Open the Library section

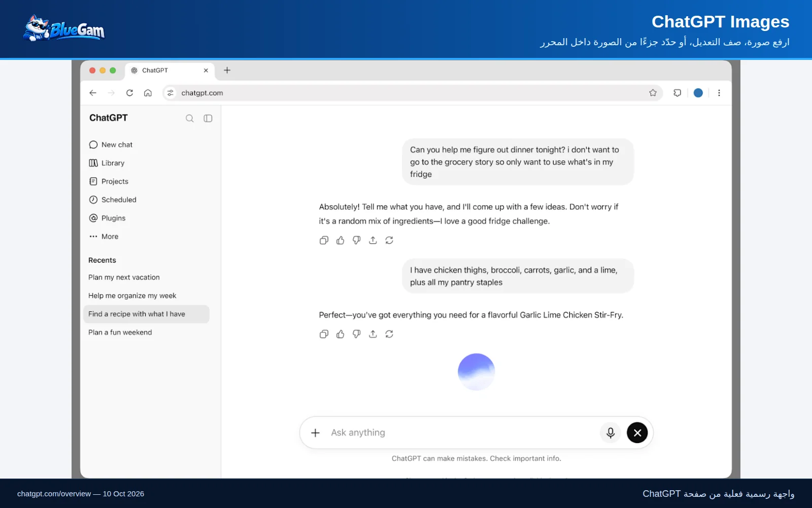tap(107, 163)
